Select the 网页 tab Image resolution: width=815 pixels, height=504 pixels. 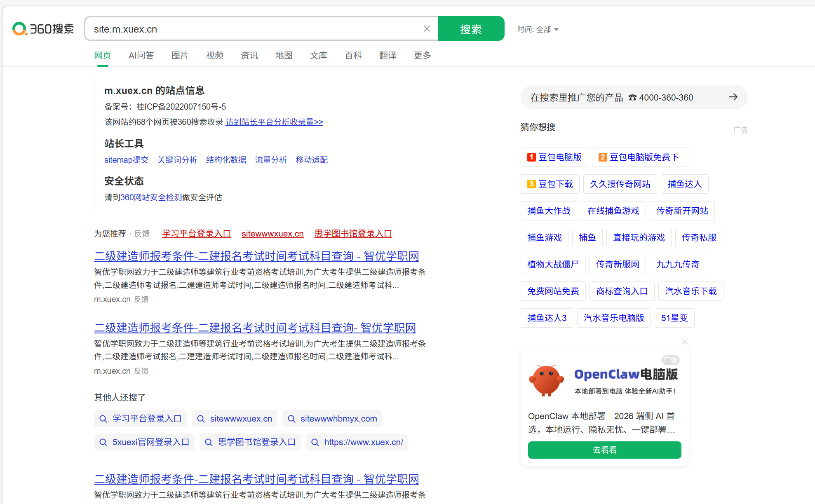(103, 55)
